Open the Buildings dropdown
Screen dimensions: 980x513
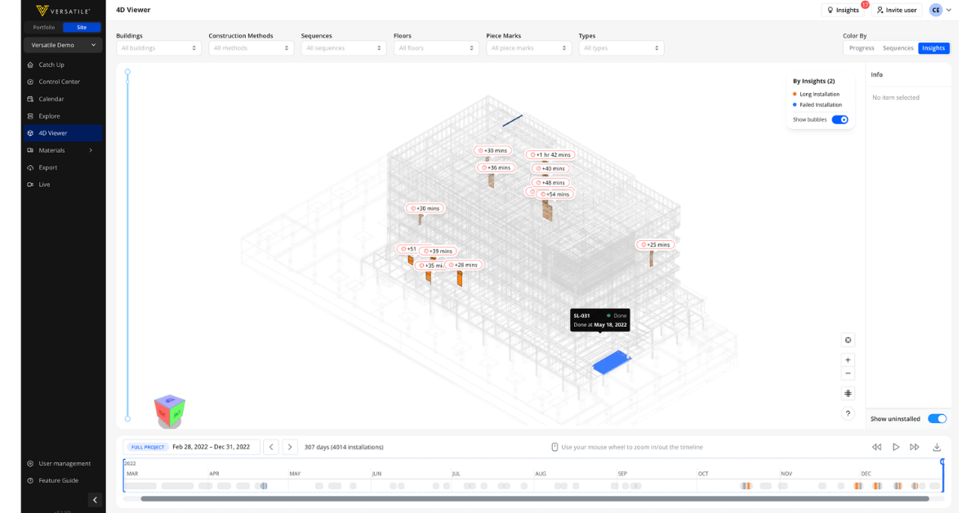[158, 48]
